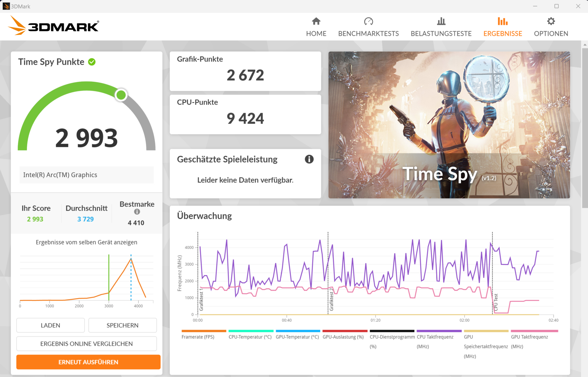Click the LADEN button
This screenshot has height=377, width=588.
51,325
